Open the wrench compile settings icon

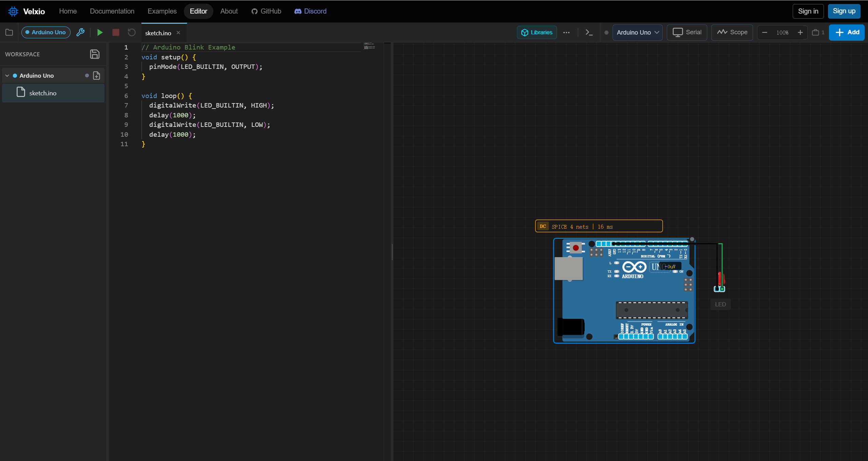click(80, 33)
